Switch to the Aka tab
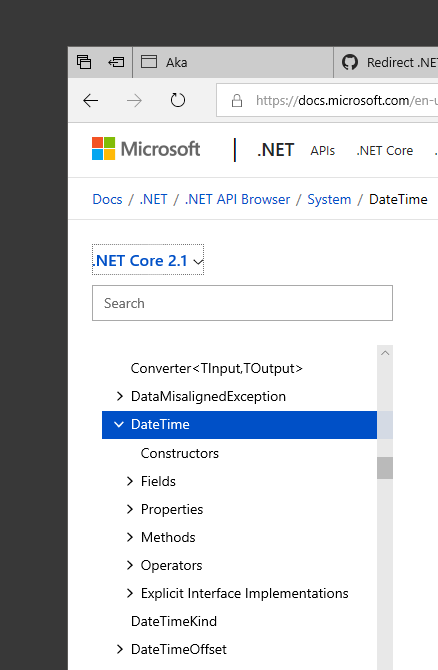 pos(233,62)
